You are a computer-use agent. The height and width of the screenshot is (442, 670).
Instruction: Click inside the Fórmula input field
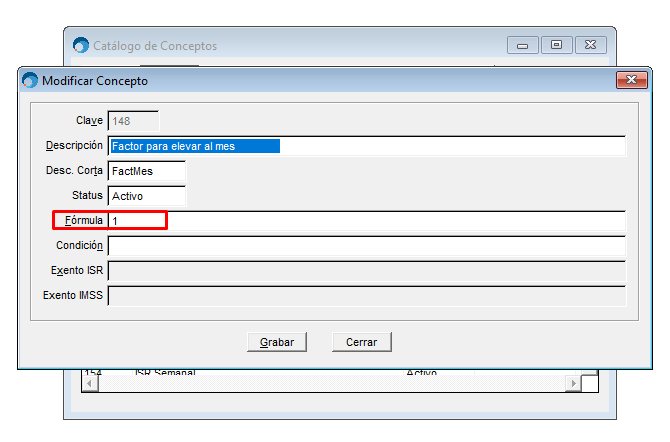(x=366, y=220)
